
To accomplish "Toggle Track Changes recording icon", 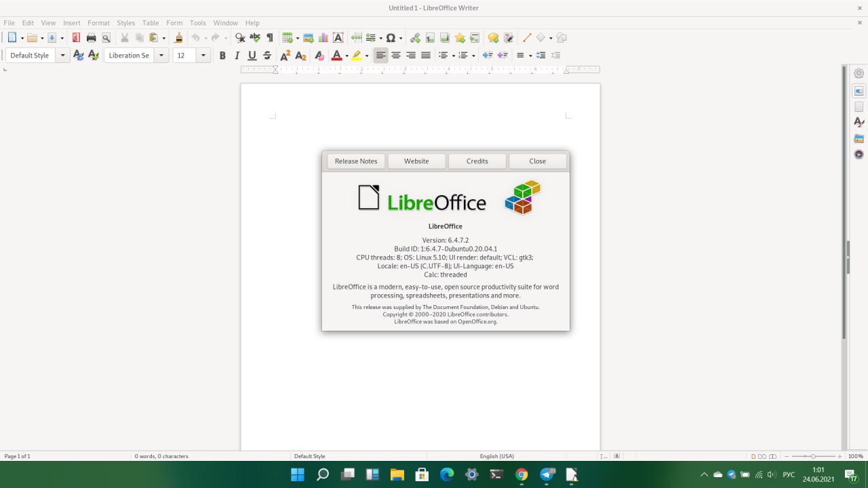I will (x=509, y=38).
